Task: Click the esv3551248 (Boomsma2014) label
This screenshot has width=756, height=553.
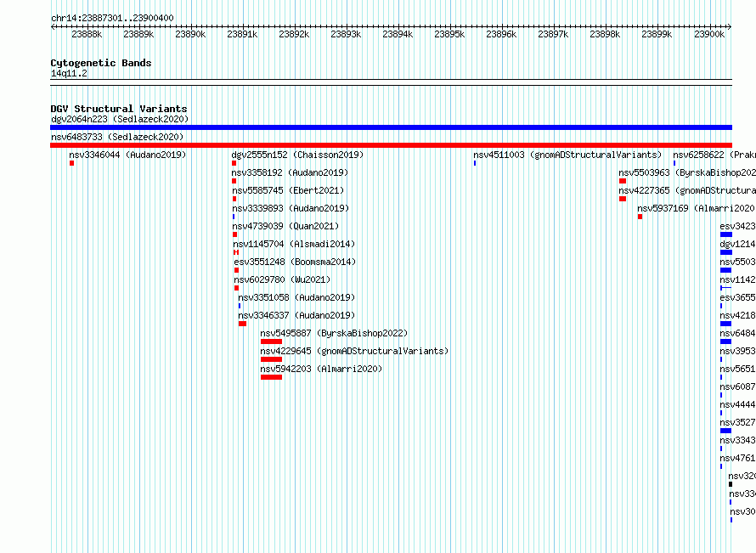Action: [x=295, y=262]
